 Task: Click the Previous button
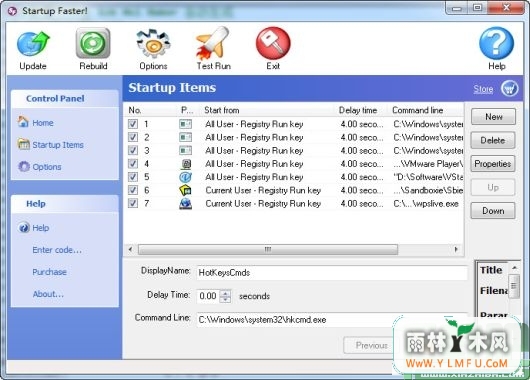coord(371,345)
